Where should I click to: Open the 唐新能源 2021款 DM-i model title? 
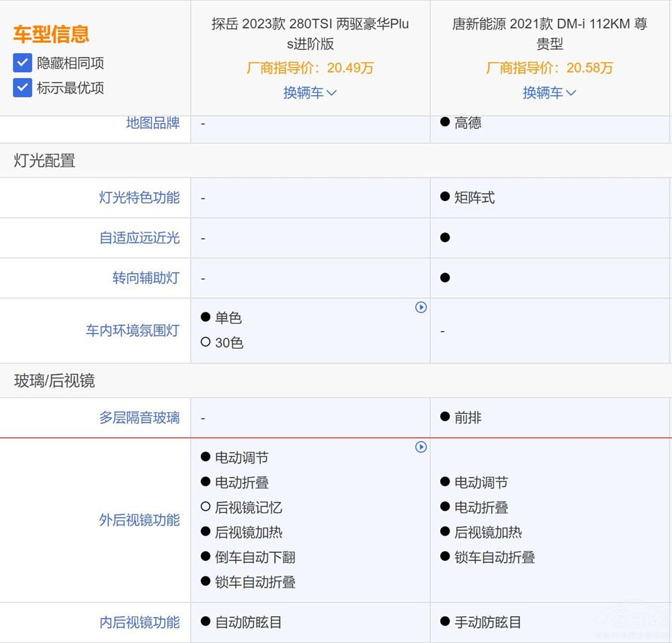[549, 34]
